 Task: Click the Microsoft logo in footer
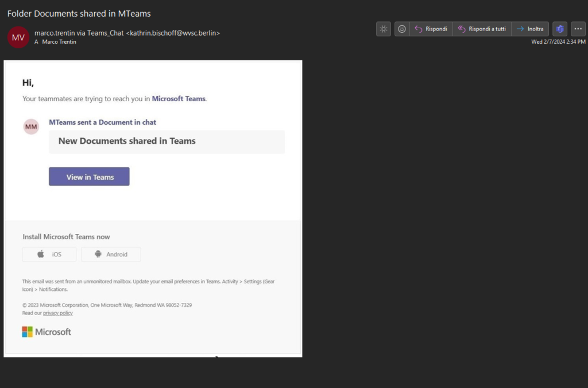(47, 332)
